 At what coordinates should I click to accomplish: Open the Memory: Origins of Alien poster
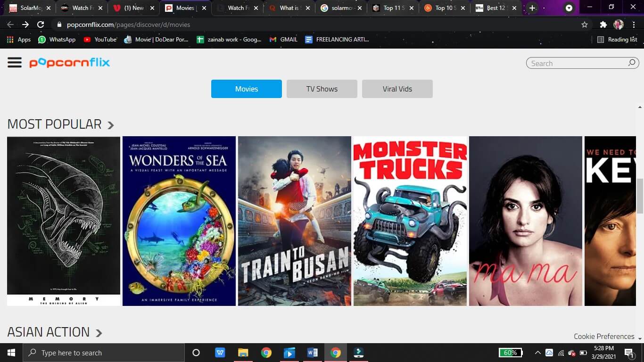[64, 221]
